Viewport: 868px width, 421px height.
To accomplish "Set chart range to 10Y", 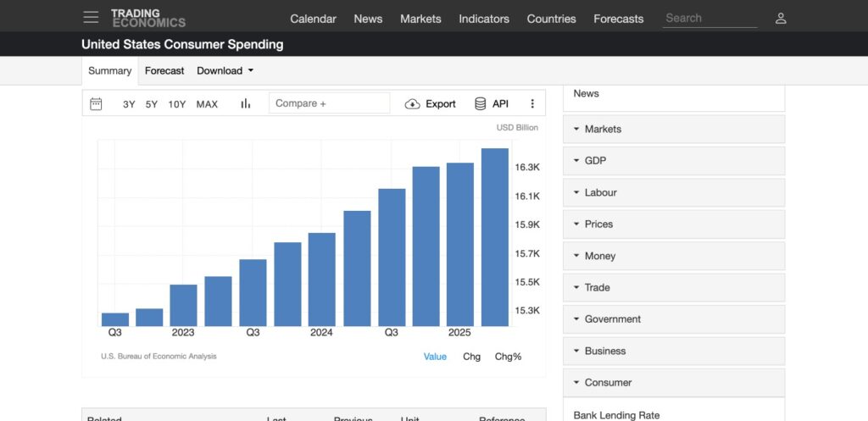I will 177,104.
